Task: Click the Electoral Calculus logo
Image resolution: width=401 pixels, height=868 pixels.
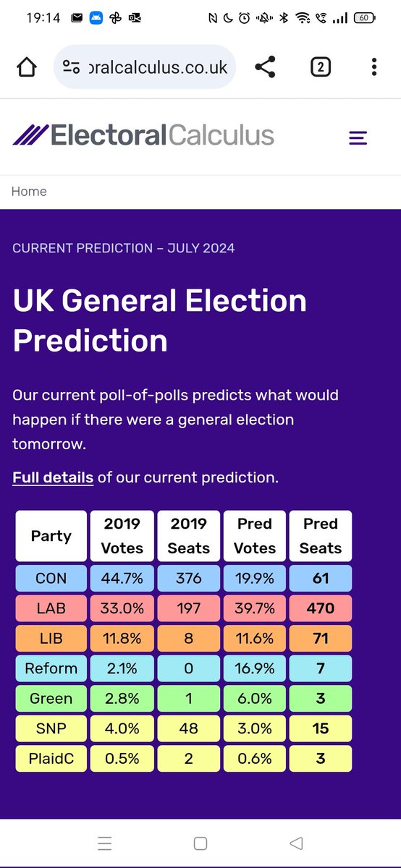Action: click(143, 135)
